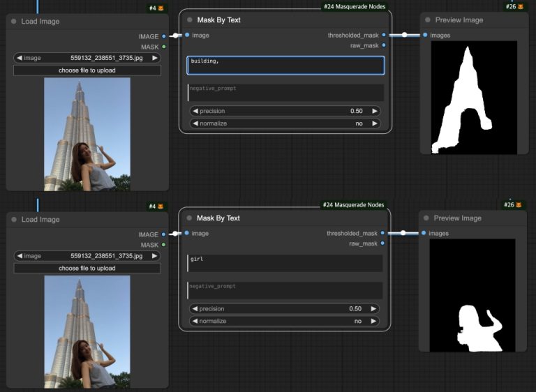The height and width of the screenshot is (392, 536).
Task: Click thresholded_mask output port of 'building' node
Action: [x=384, y=35]
